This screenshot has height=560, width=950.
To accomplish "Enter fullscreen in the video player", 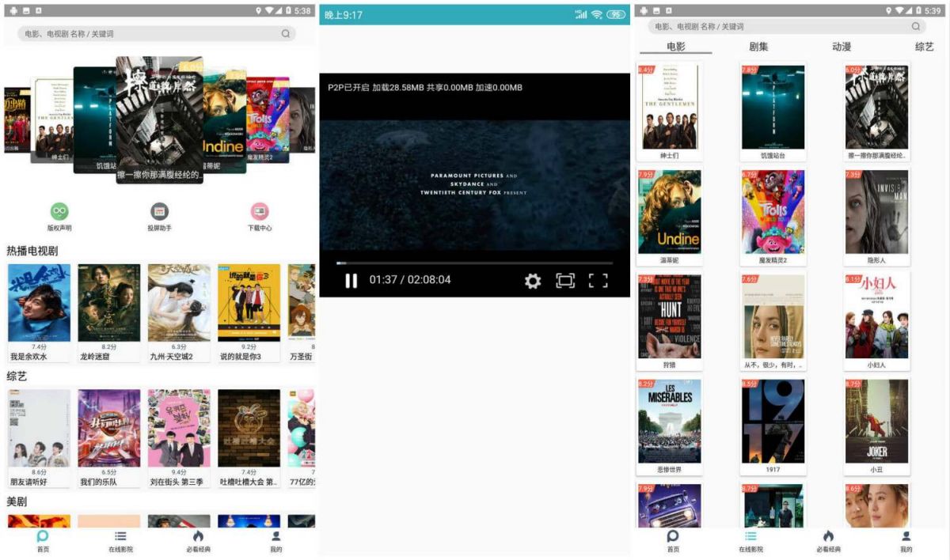I will [598, 281].
